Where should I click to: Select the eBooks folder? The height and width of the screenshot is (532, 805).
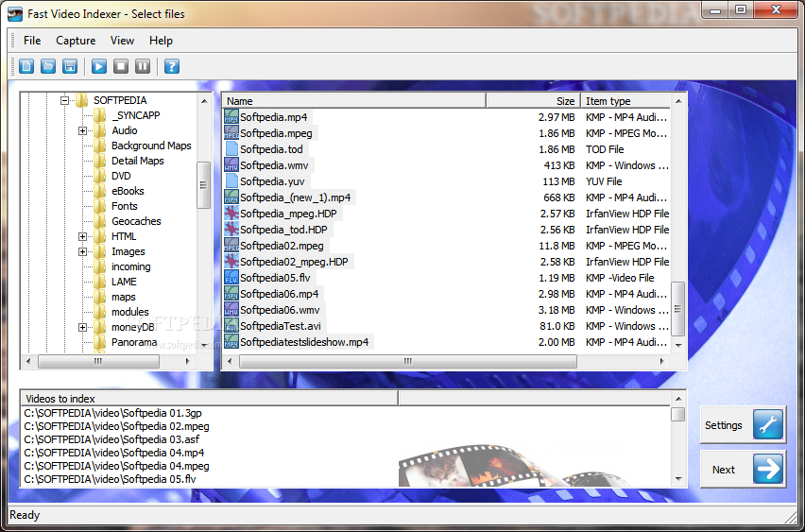128,191
